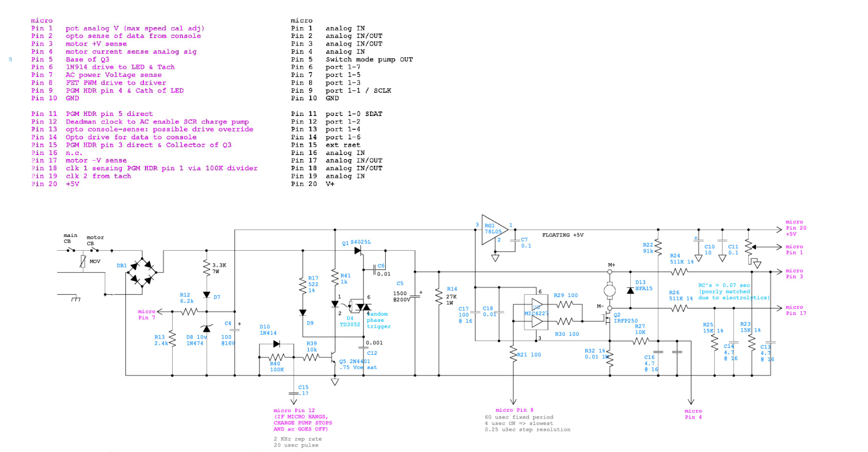Click 'random phase trigger' annotation

pos(379,320)
